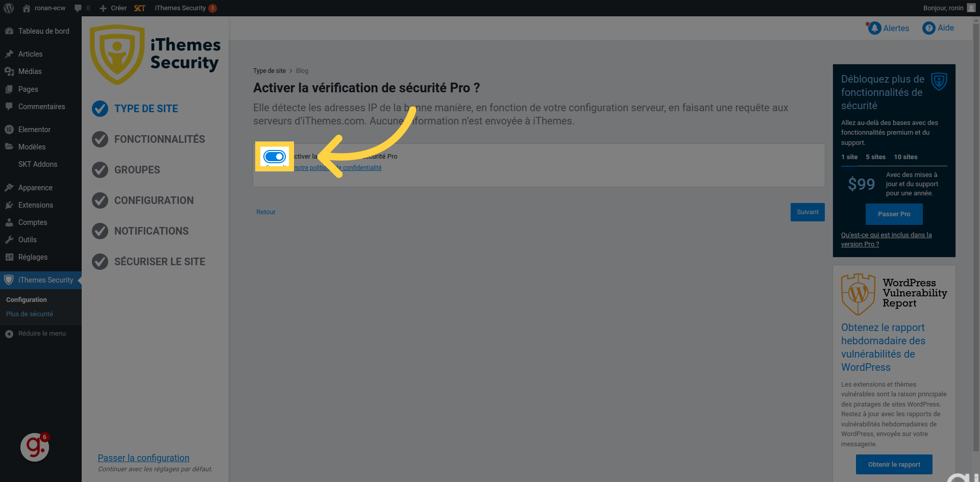This screenshot has height=482, width=980.
Task: Select the 1 site pricing tab
Action: 849,157
